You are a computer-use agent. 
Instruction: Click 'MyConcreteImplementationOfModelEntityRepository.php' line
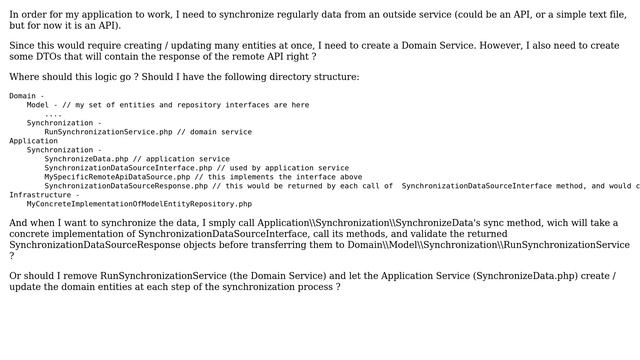click(x=139, y=204)
